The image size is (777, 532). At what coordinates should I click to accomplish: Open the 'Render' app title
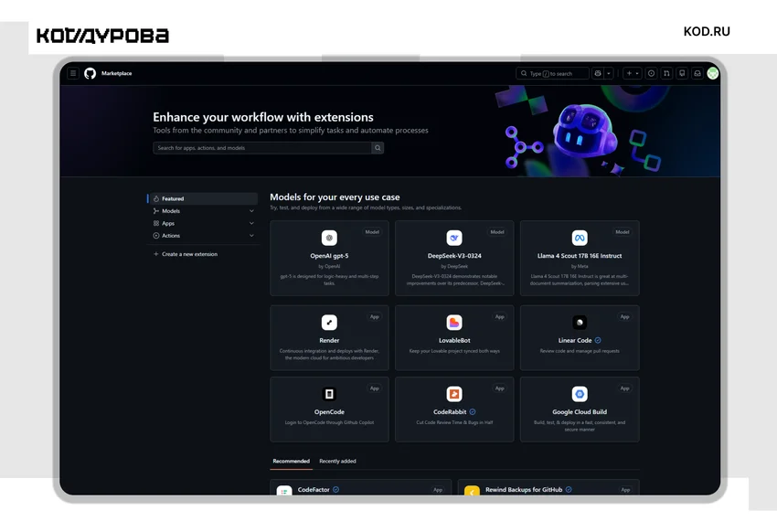(329, 341)
